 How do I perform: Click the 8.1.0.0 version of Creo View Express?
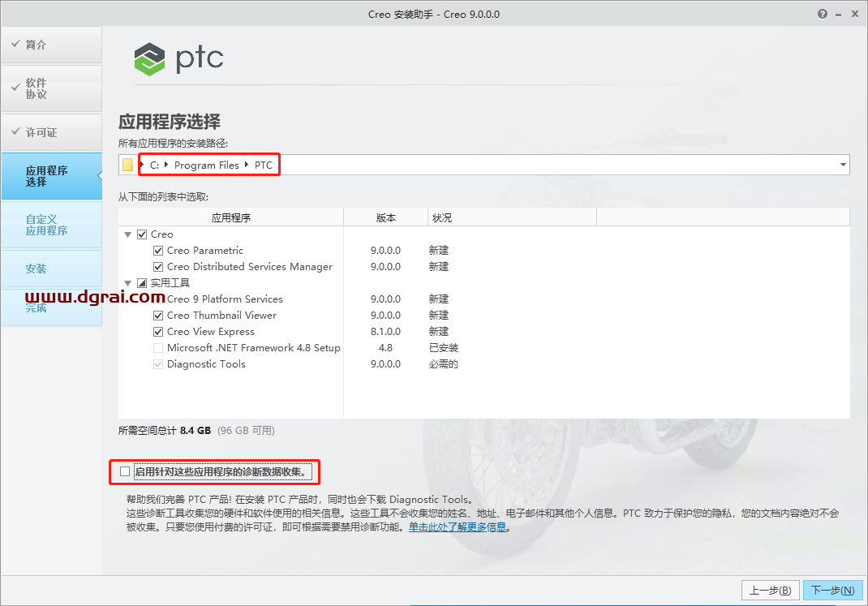[386, 332]
